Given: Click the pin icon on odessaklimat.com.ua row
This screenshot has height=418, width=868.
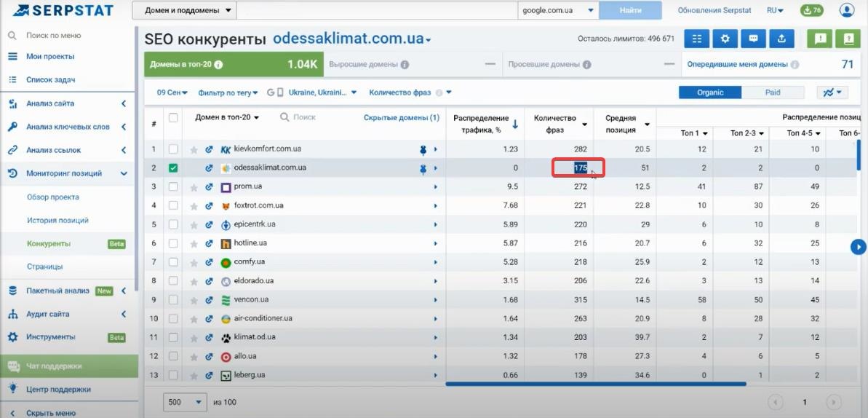Looking at the screenshot, I should (423, 168).
